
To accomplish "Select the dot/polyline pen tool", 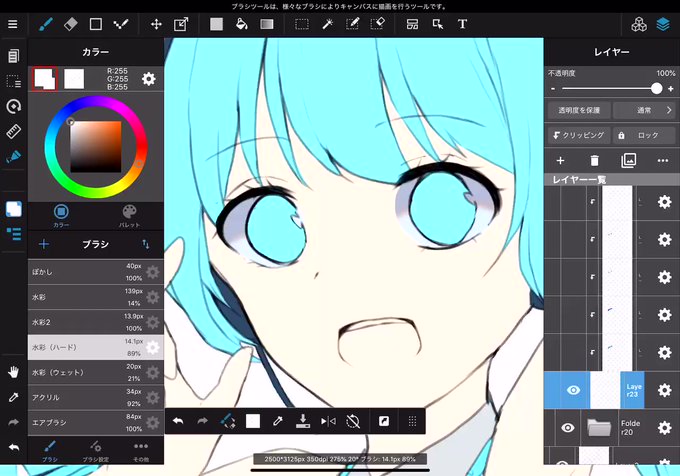I will 121,24.
